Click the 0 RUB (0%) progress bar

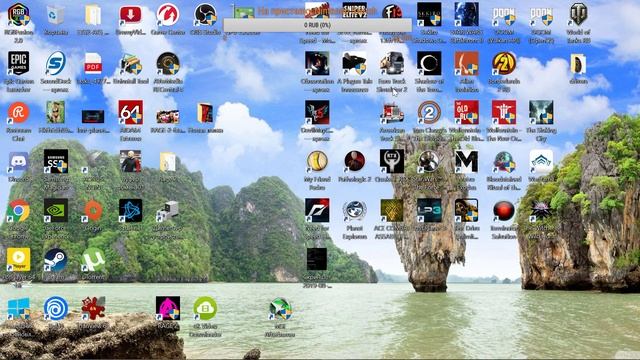tap(317, 25)
